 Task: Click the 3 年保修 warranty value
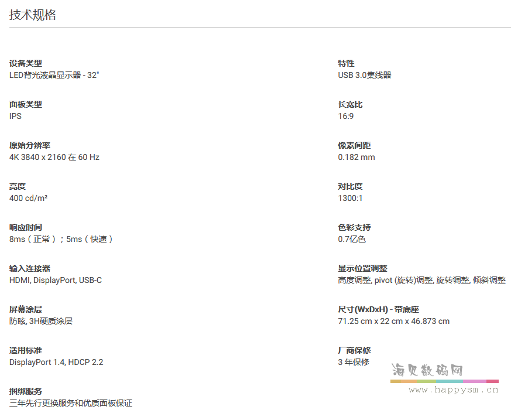point(354,362)
